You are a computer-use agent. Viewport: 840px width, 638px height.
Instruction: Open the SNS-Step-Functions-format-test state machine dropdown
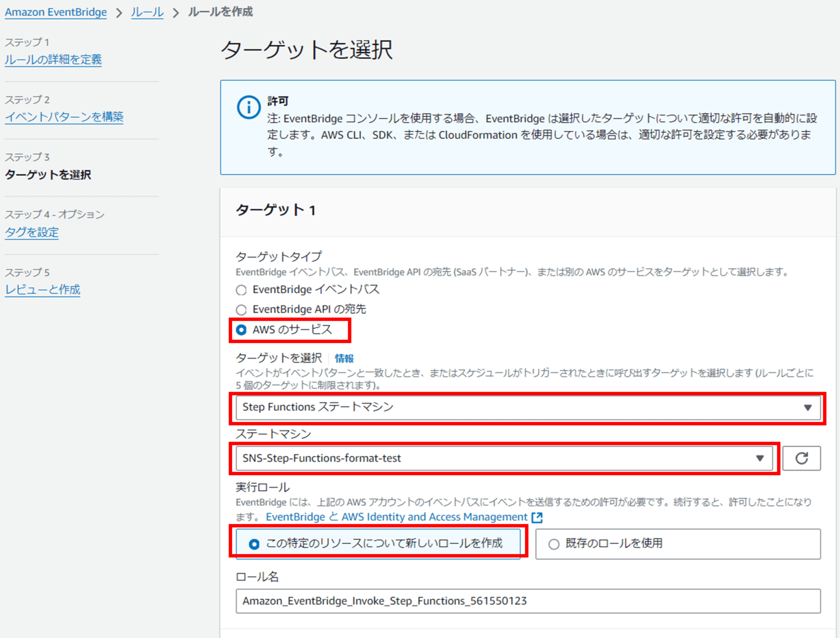[x=504, y=458]
